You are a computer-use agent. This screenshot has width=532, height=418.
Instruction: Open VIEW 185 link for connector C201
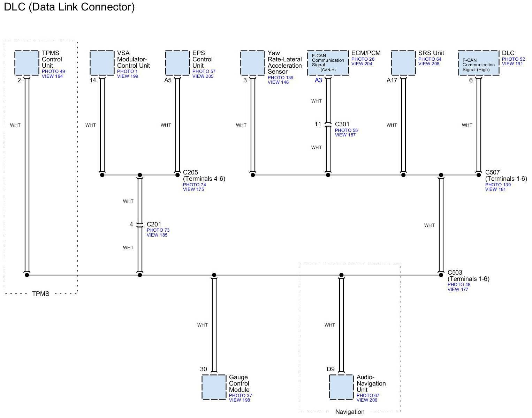click(x=157, y=235)
